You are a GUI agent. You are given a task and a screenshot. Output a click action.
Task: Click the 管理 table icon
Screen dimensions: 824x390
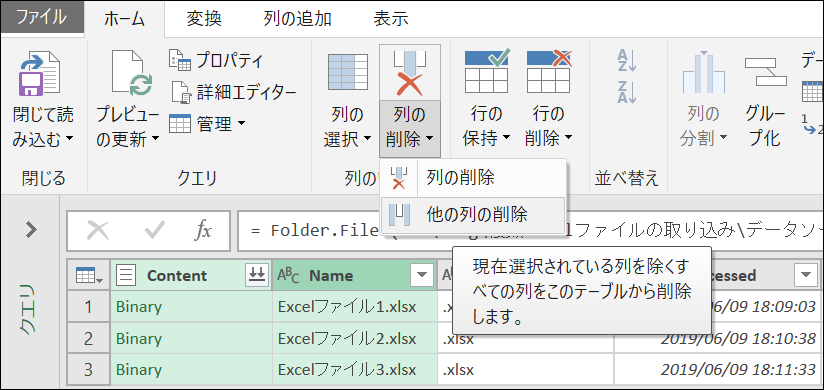click(180, 124)
